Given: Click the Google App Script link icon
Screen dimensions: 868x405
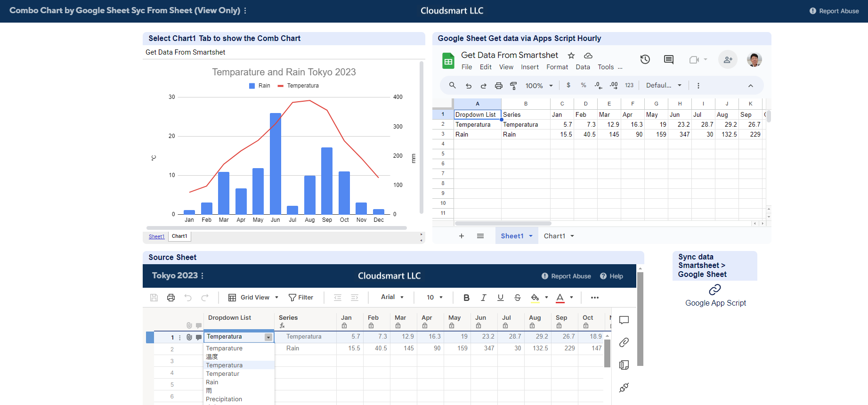Looking at the screenshot, I should point(715,289).
